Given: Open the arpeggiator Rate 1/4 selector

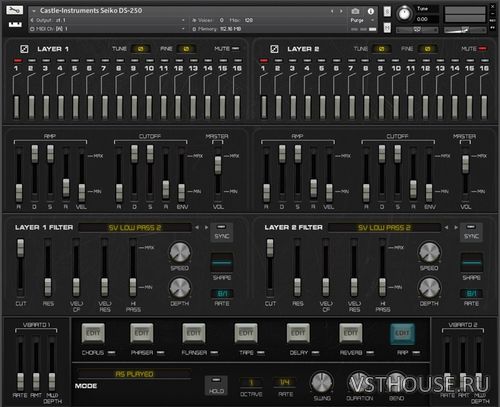Looking at the screenshot, I should click(284, 382).
